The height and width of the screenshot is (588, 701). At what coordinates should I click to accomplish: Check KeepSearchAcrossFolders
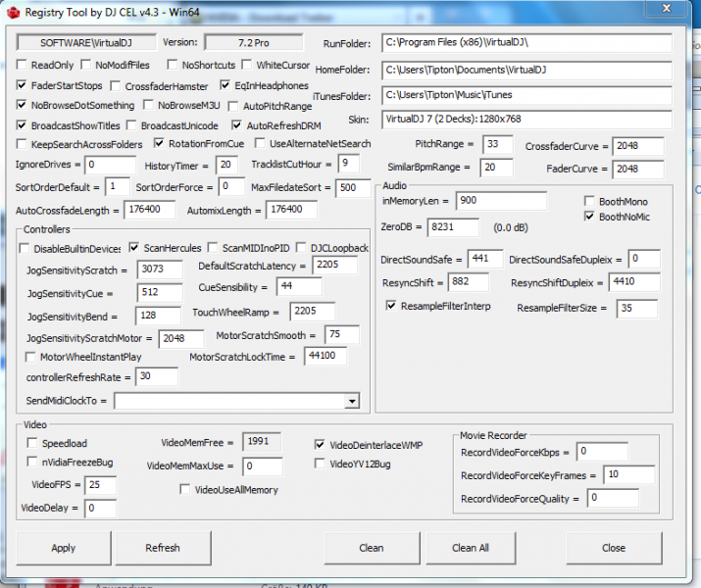21,144
